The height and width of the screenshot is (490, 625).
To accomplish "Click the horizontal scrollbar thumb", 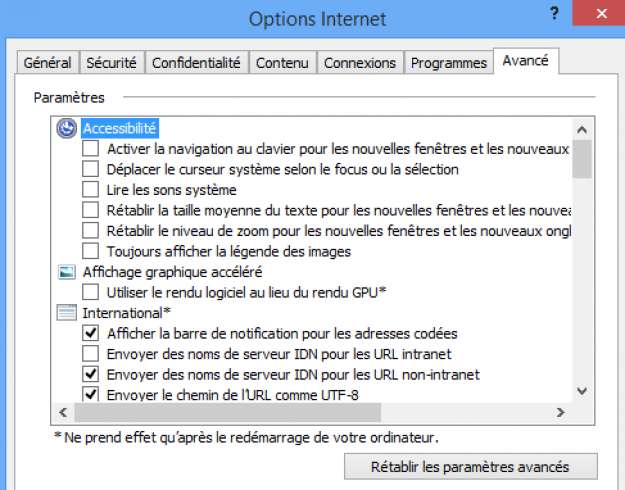I will 228,412.
